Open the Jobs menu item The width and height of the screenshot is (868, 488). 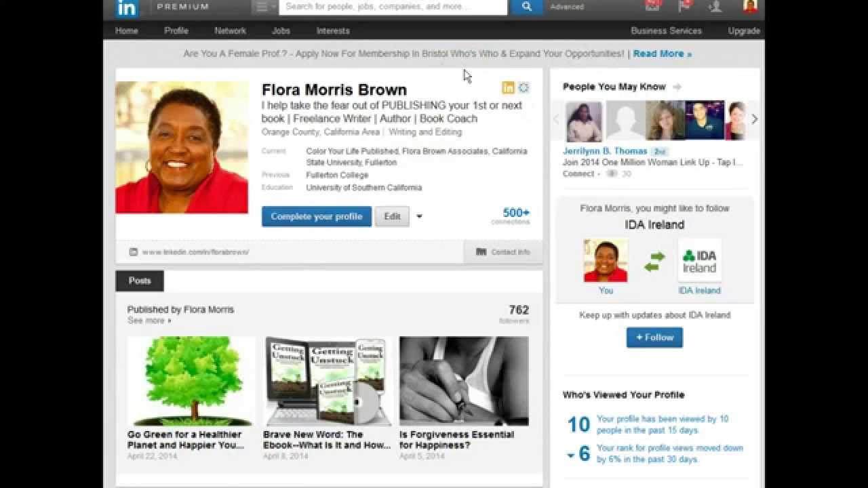pyautogui.click(x=281, y=30)
